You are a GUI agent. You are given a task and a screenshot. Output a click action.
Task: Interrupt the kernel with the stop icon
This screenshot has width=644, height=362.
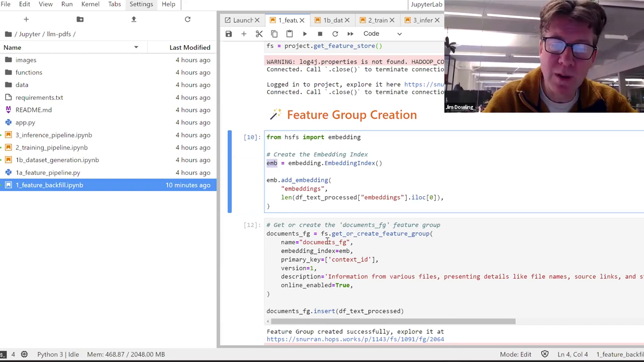click(x=320, y=33)
